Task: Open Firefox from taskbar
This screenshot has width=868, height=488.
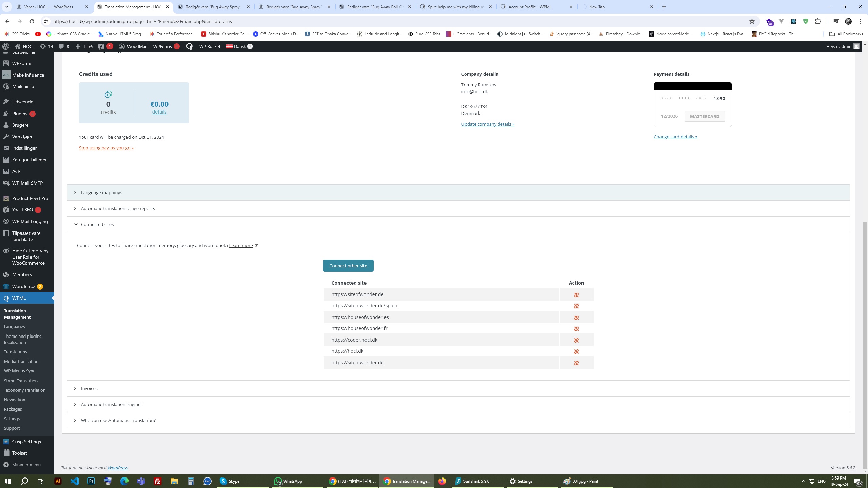Action: tap(442, 481)
